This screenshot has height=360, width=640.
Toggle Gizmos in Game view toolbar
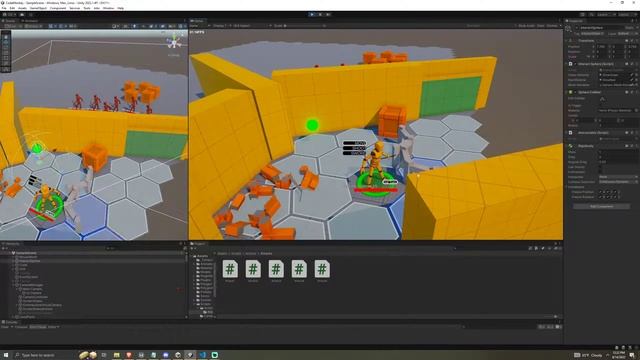coord(552,26)
